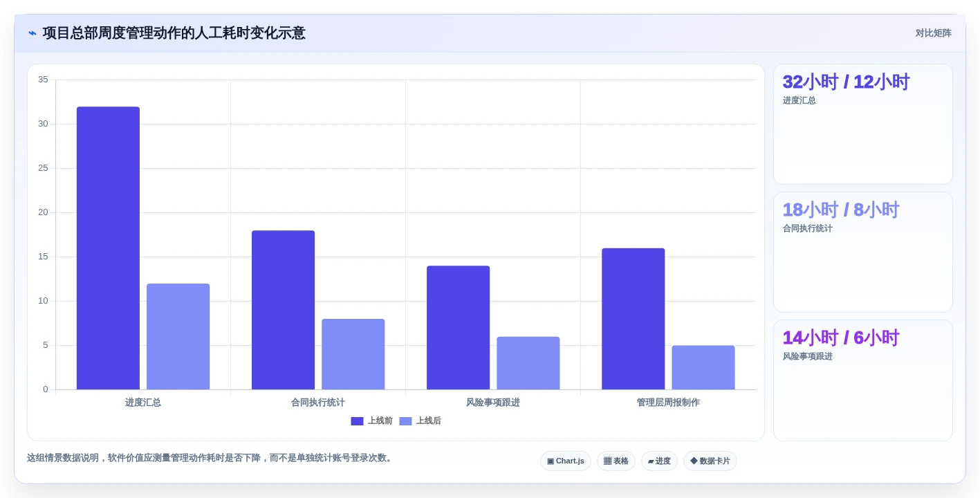The height and width of the screenshot is (498, 980).
Task: Click the 进度汇总 caption in first card
Action: click(799, 100)
